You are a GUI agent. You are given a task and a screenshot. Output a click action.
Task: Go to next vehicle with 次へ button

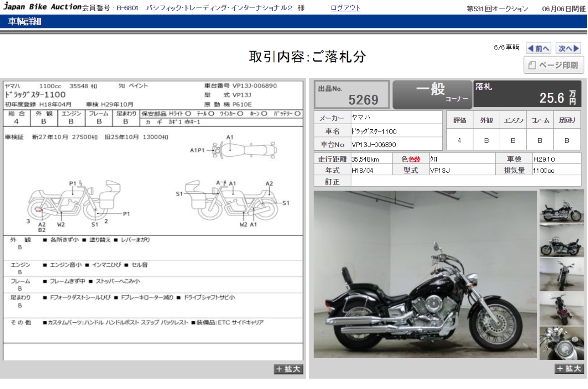[x=569, y=48]
